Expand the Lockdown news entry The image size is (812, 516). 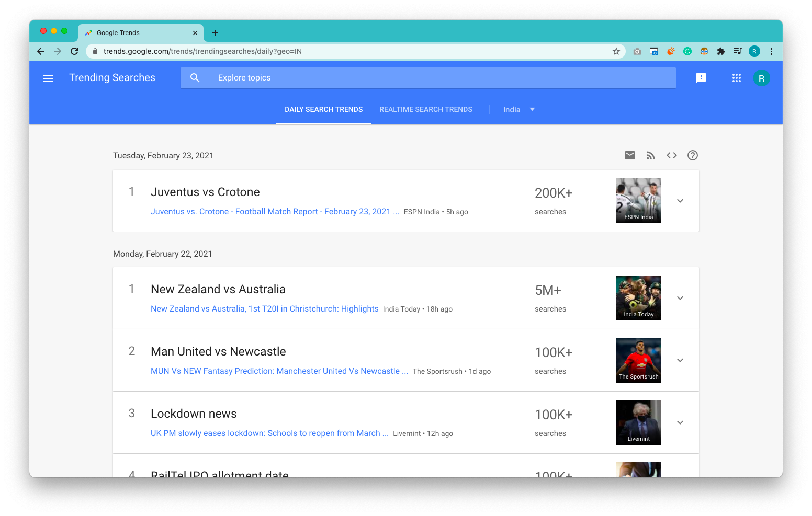pyautogui.click(x=680, y=422)
